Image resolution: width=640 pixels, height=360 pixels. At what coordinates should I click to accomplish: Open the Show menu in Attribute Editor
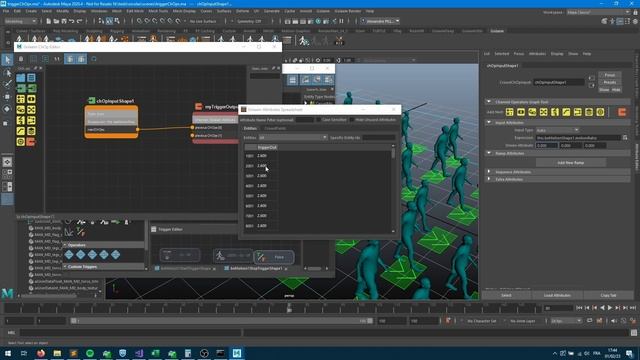[573, 54]
